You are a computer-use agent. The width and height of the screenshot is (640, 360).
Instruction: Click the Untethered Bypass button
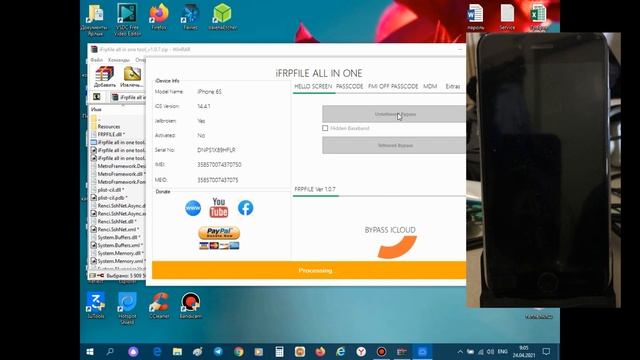tap(394, 114)
